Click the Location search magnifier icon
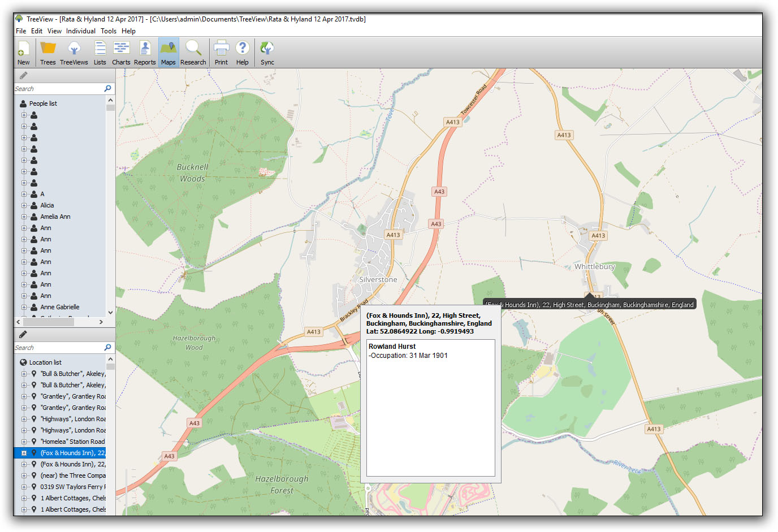The image size is (778, 532). [108, 348]
